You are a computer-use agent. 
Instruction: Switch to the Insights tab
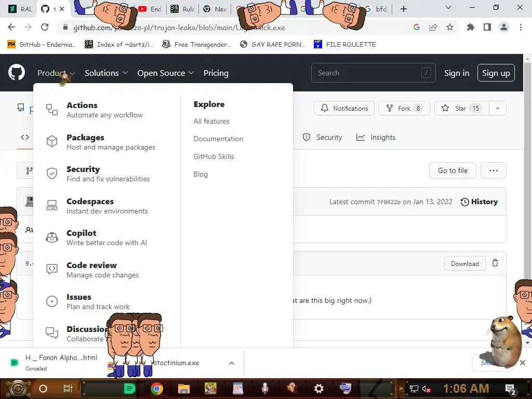376,137
